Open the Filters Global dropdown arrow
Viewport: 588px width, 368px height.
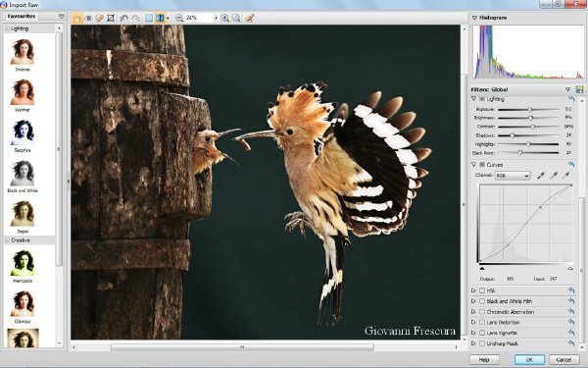coord(567,89)
